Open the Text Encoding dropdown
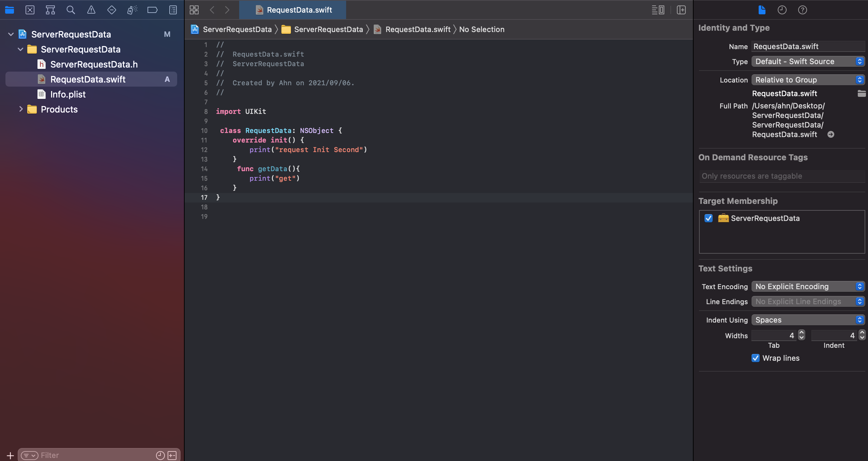The height and width of the screenshot is (461, 868). click(x=807, y=286)
